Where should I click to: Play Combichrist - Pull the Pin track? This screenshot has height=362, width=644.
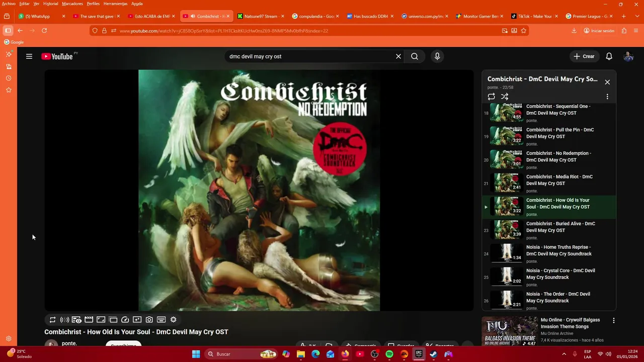(549, 136)
